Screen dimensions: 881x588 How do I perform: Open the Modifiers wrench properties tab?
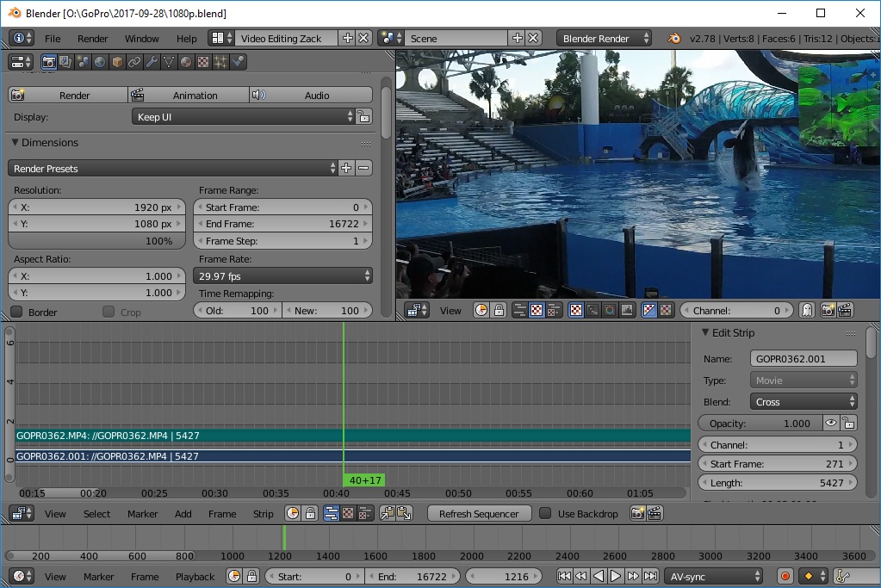coord(152,62)
